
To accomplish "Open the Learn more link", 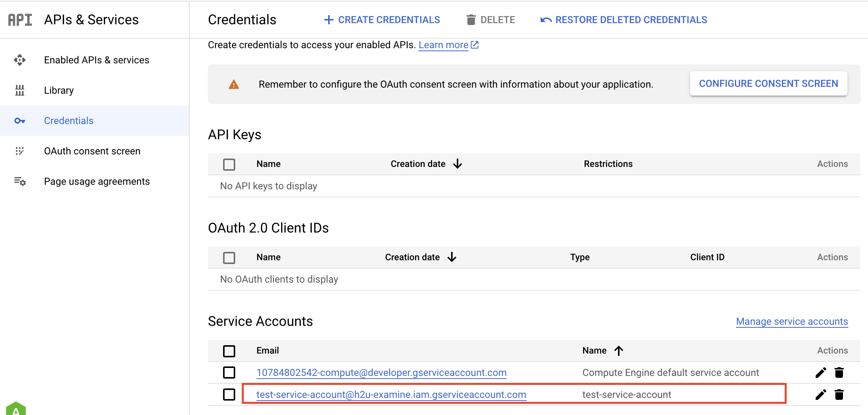I will [443, 45].
